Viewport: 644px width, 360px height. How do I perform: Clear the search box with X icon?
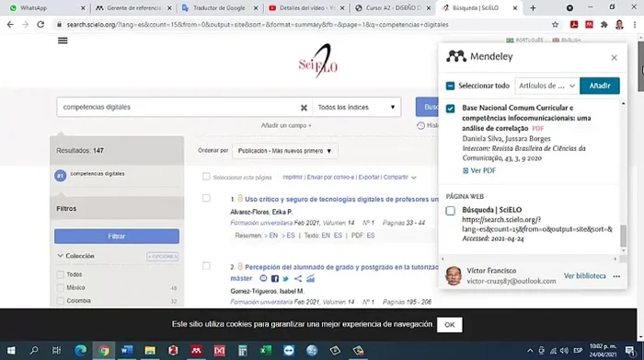304,107
